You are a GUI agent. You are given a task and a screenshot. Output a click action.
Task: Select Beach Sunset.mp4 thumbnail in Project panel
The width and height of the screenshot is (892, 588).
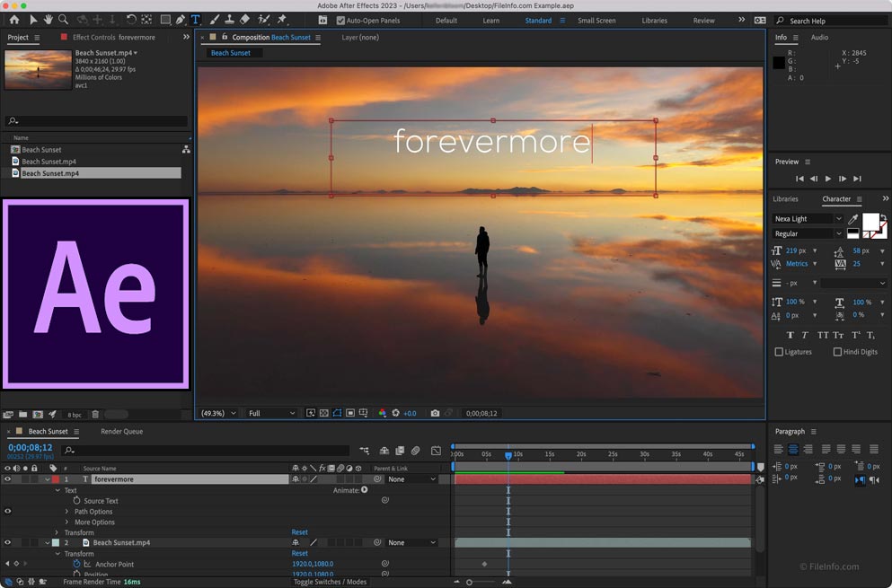(38, 70)
